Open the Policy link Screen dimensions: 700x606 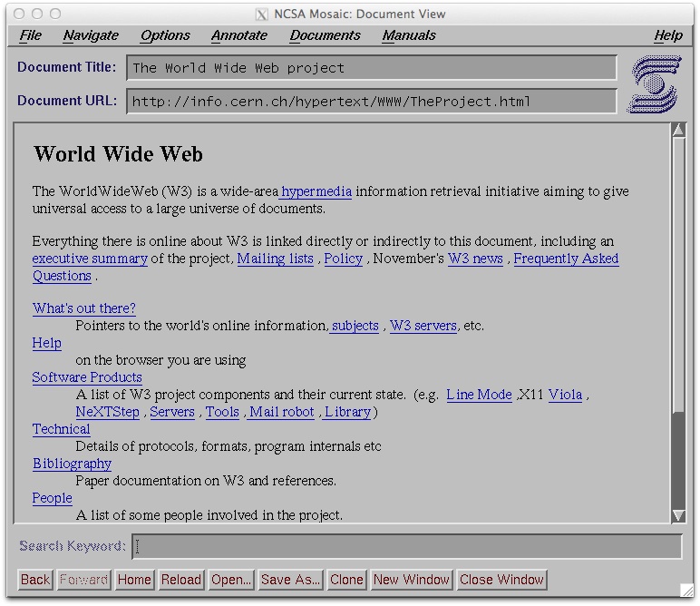(x=344, y=259)
